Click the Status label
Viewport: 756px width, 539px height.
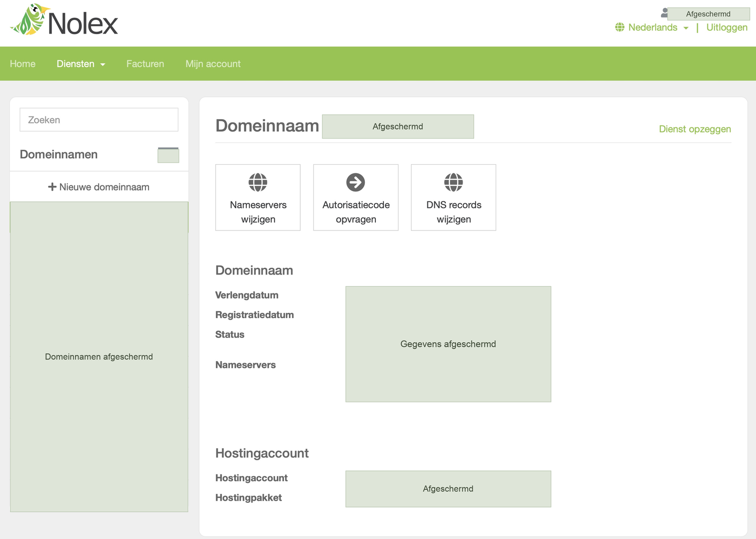point(230,334)
